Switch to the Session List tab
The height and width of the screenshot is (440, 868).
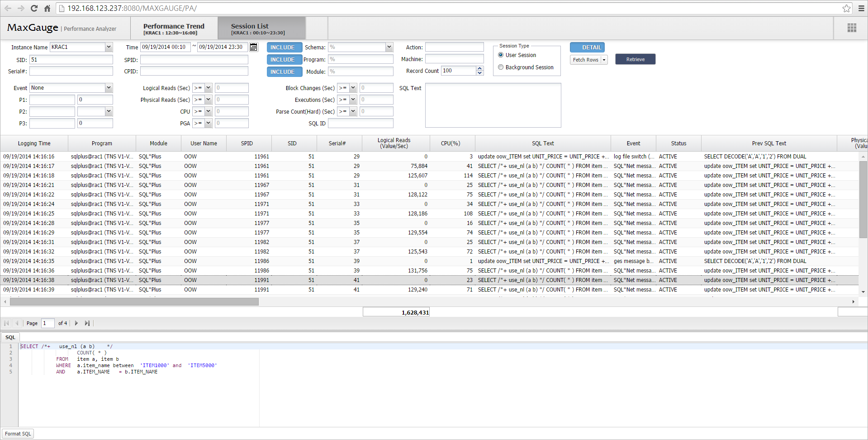(x=261, y=29)
